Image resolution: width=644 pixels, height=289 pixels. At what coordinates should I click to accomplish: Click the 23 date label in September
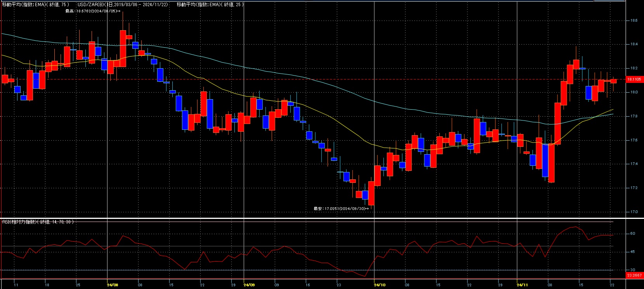click(339, 285)
